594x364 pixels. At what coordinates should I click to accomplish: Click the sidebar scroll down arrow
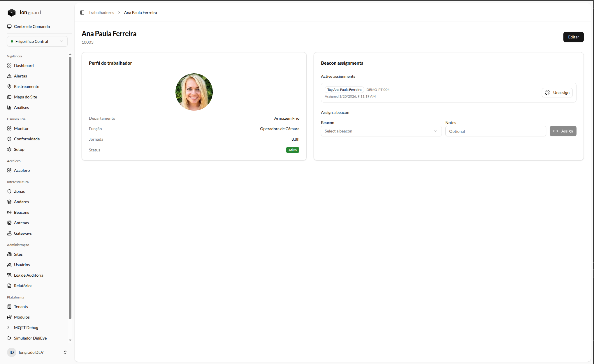pyautogui.click(x=70, y=340)
